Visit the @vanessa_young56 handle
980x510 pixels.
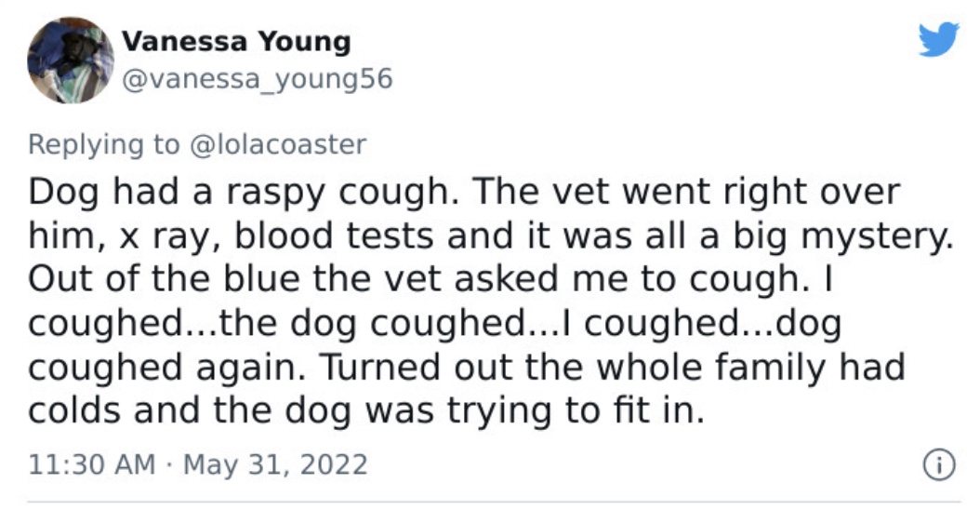point(257,79)
